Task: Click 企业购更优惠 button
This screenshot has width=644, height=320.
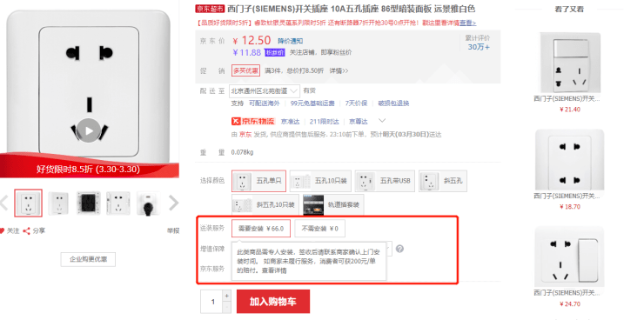Action: click(x=88, y=259)
